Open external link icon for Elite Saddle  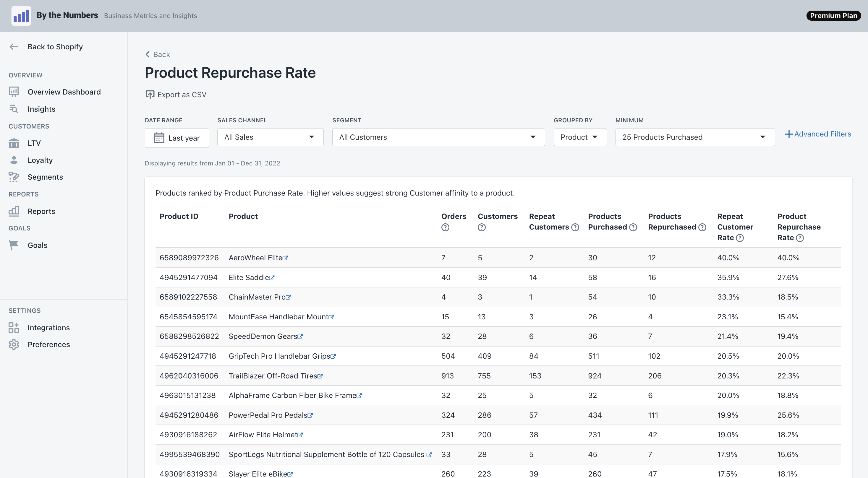pyautogui.click(x=272, y=278)
